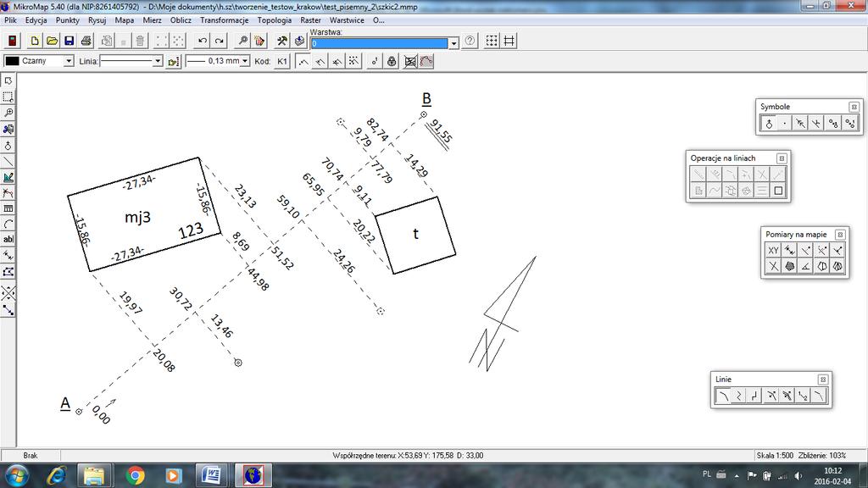This screenshot has height=488, width=868.
Task: Select the dashed rectangle selection tool
Action: point(8,97)
